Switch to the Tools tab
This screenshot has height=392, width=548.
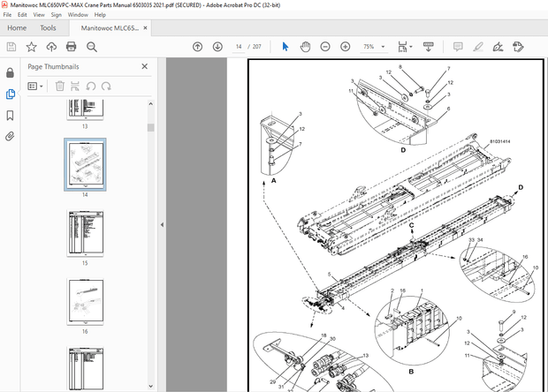[48, 28]
